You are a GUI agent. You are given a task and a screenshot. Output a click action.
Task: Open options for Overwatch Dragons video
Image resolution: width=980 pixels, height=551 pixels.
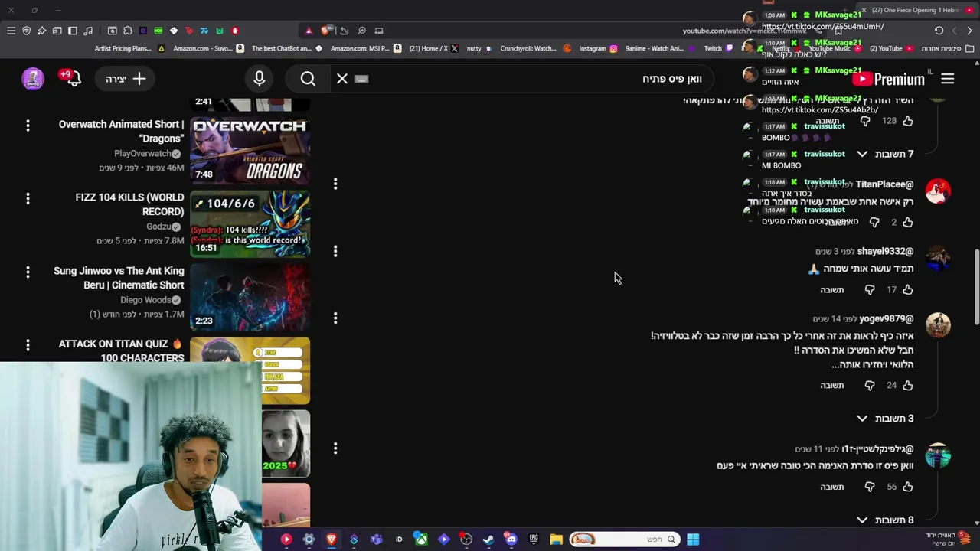[28, 125]
